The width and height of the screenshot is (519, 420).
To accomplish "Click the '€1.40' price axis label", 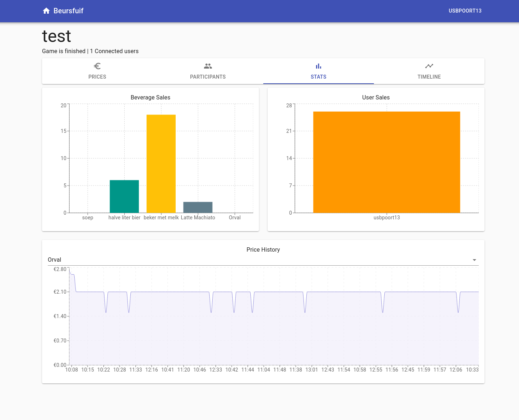I will (60, 316).
